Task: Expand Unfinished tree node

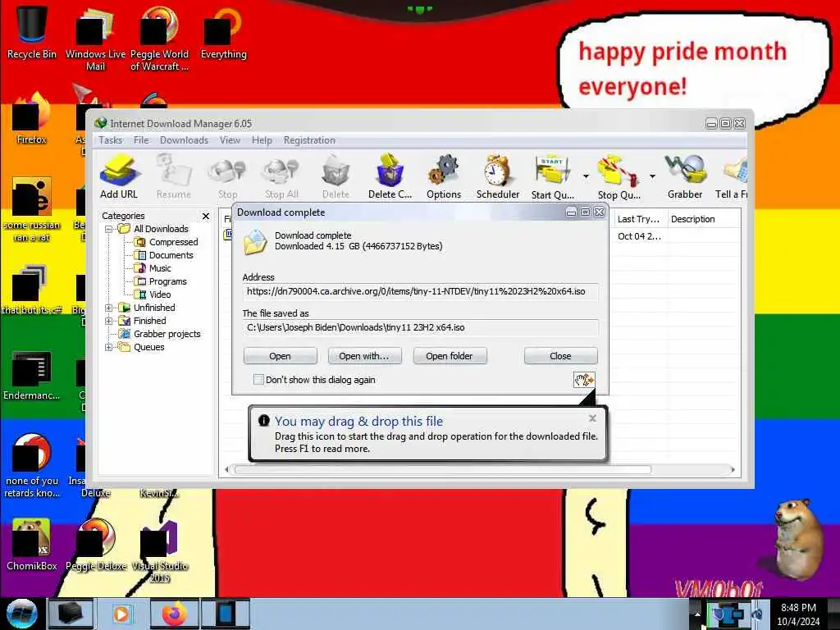Action: tap(109, 308)
